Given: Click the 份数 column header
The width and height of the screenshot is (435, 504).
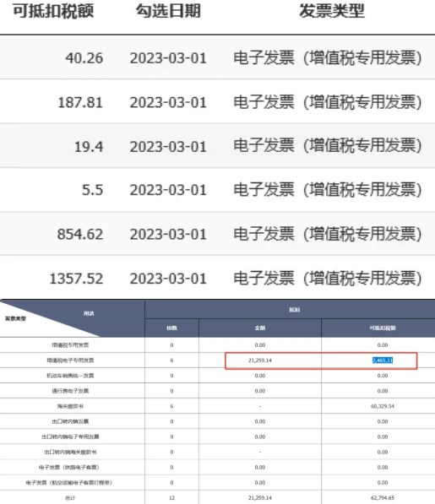Looking at the screenshot, I should [x=171, y=328].
